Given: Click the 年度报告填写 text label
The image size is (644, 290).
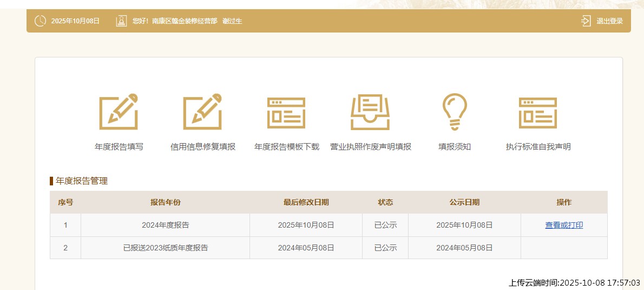Looking at the screenshot, I should (119, 147).
